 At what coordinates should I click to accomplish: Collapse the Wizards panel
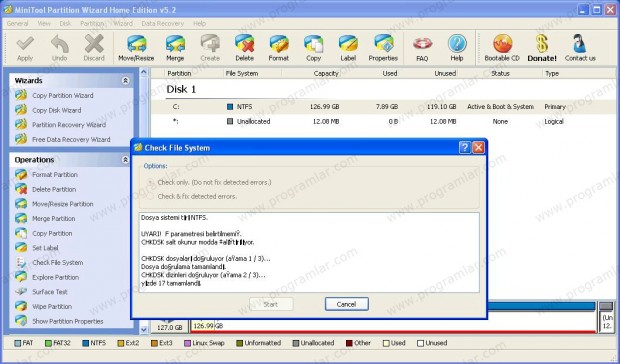point(125,81)
